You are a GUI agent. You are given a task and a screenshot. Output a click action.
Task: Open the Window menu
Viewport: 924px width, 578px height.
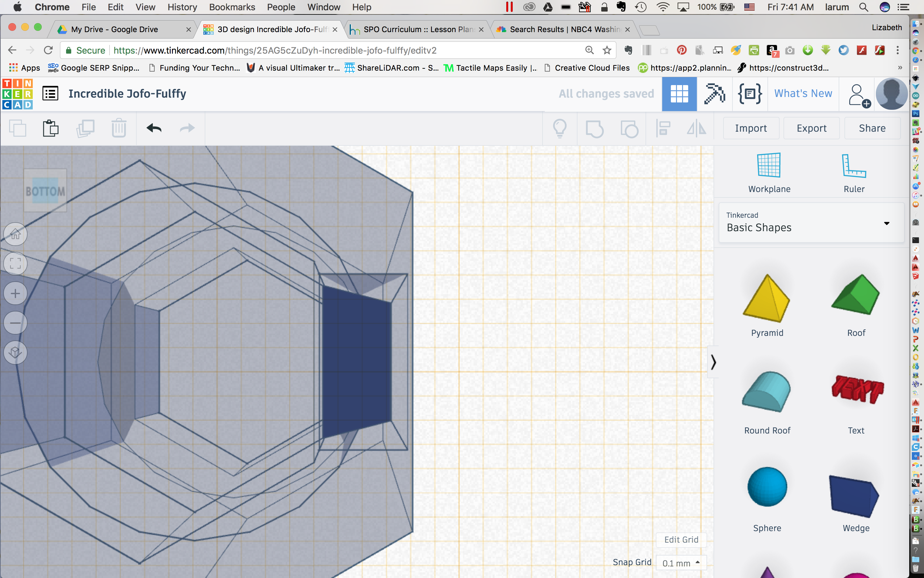coord(323,7)
